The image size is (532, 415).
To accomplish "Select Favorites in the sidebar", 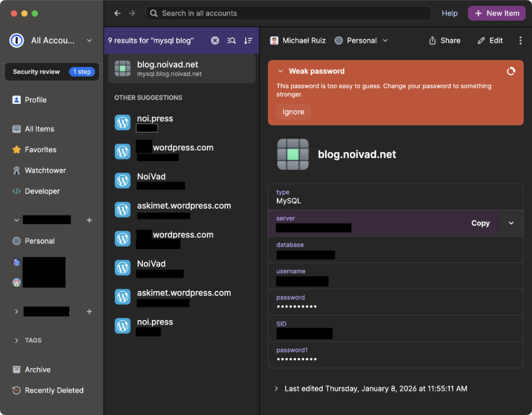I will tap(40, 150).
